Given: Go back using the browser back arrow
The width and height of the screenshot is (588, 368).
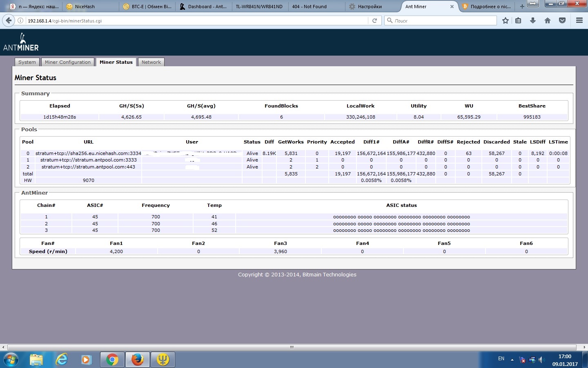Looking at the screenshot, I should 9,20.
